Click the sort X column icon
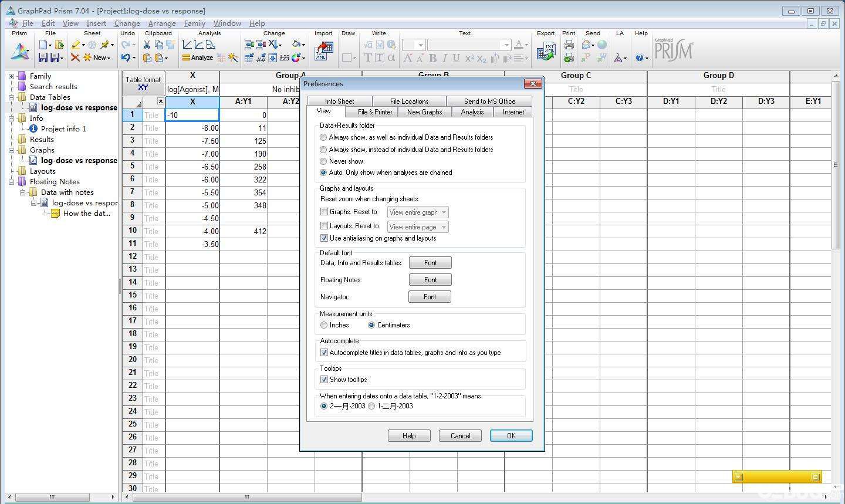The width and height of the screenshot is (845, 504). pyautogui.click(x=272, y=45)
